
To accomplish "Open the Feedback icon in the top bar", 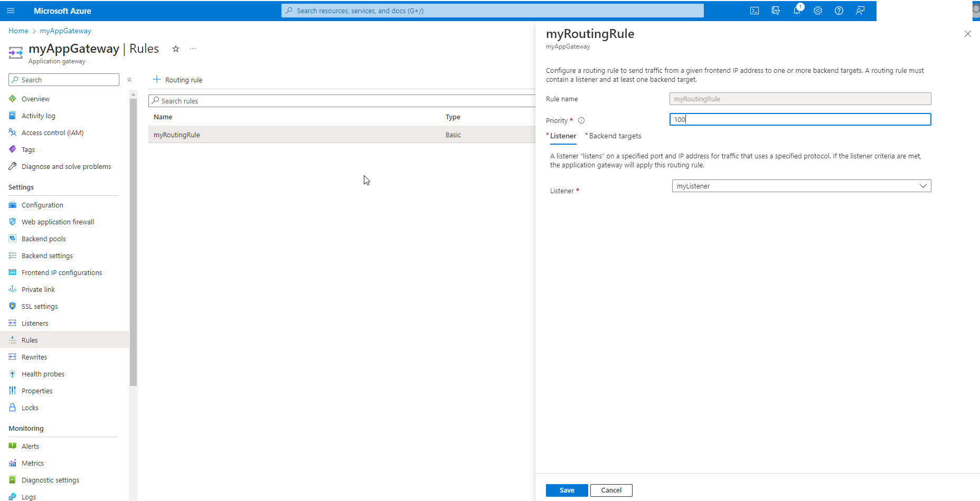I will point(860,11).
